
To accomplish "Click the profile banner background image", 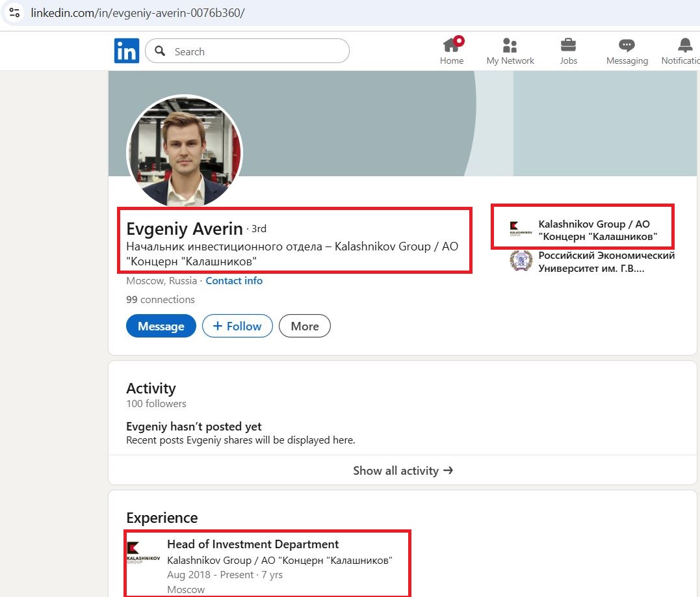I will (402, 124).
